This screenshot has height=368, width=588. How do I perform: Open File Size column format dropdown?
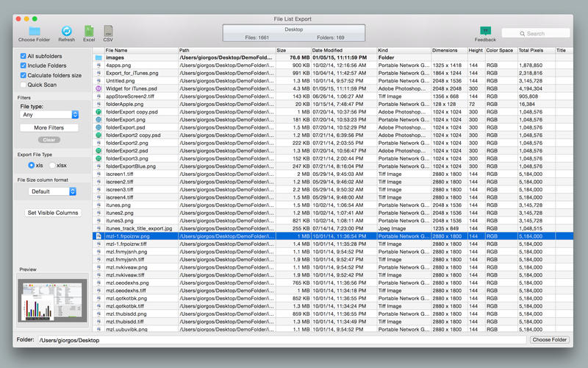click(x=52, y=191)
